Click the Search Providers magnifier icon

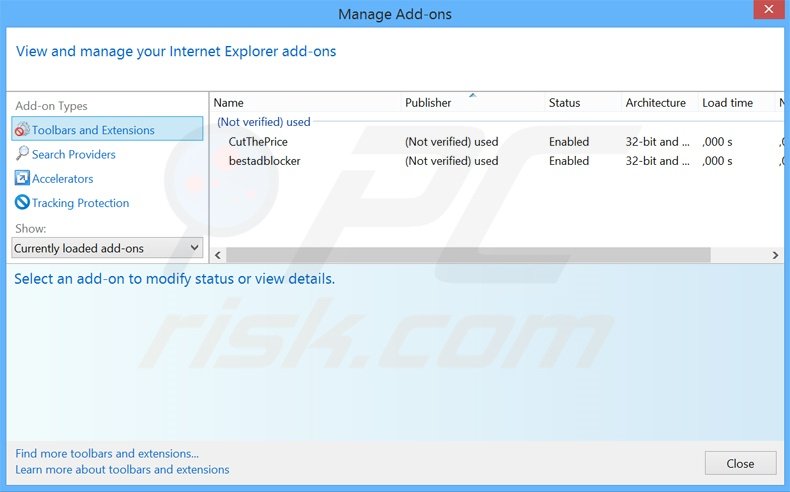tap(22, 154)
